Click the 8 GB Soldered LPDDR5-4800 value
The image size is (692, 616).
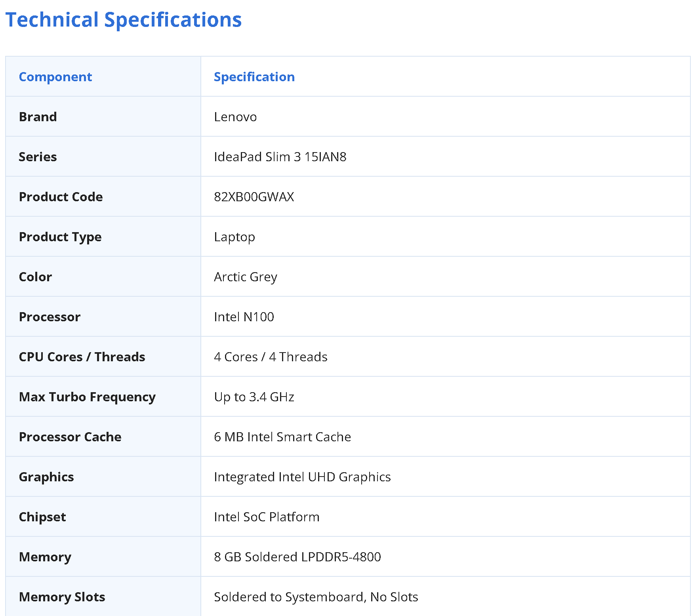coord(297,557)
